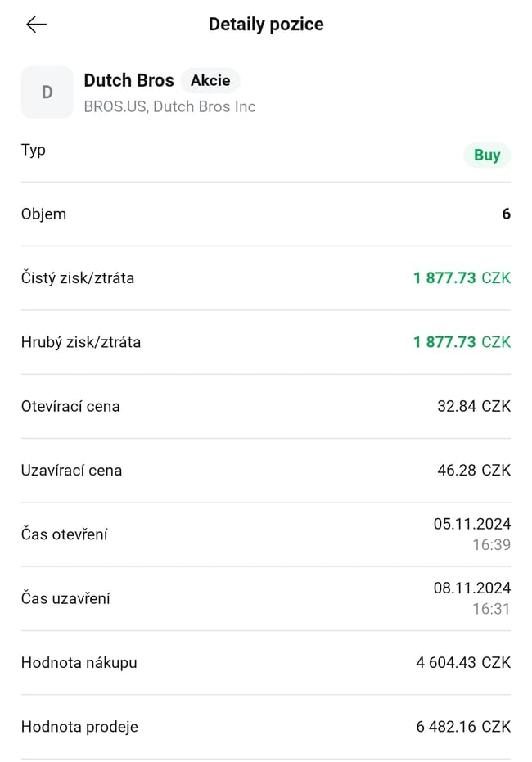Tap the Čas otevření date 05.11.2024
The width and height of the screenshot is (532, 762).
tap(472, 524)
